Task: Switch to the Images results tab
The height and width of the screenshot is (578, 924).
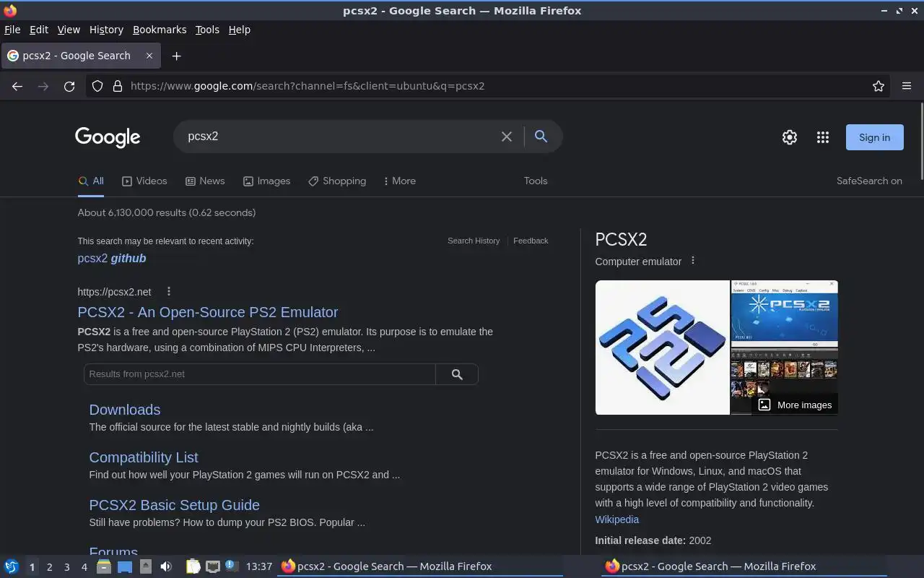Action: (266, 181)
